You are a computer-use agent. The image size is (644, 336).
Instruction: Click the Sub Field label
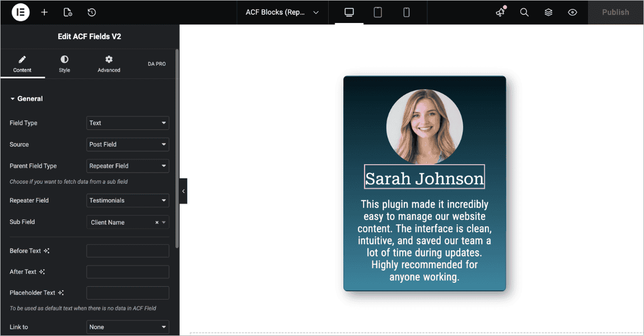coord(22,222)
